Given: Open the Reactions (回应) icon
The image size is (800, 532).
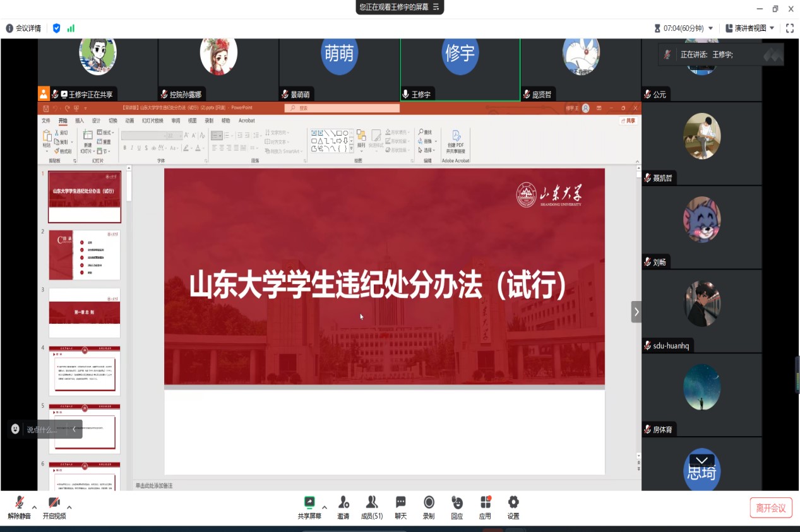Looking at the screenshot, I should (457, 503).
